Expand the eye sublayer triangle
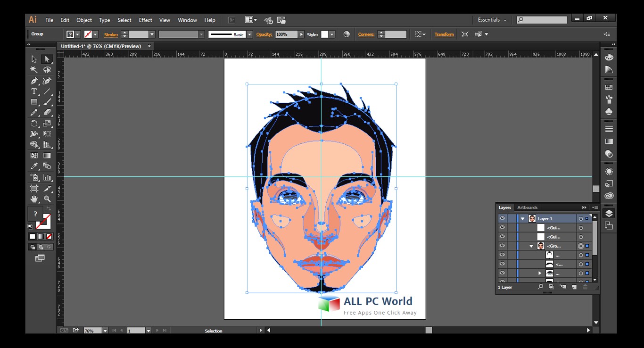 pos(540,273)
